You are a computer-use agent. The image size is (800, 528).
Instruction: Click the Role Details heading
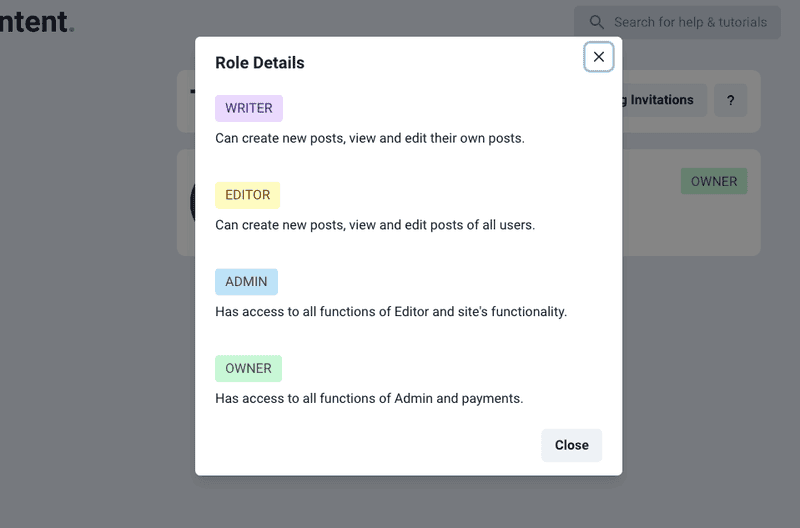coord(260,63)
